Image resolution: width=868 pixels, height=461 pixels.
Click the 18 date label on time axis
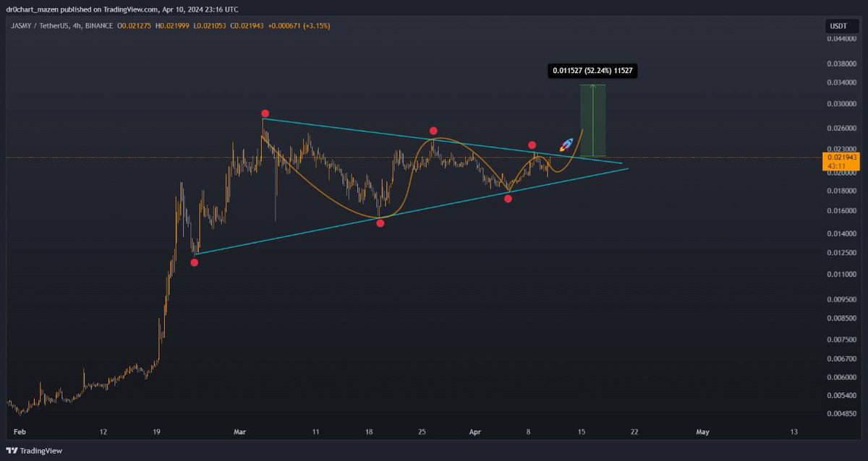coord(369,431)
